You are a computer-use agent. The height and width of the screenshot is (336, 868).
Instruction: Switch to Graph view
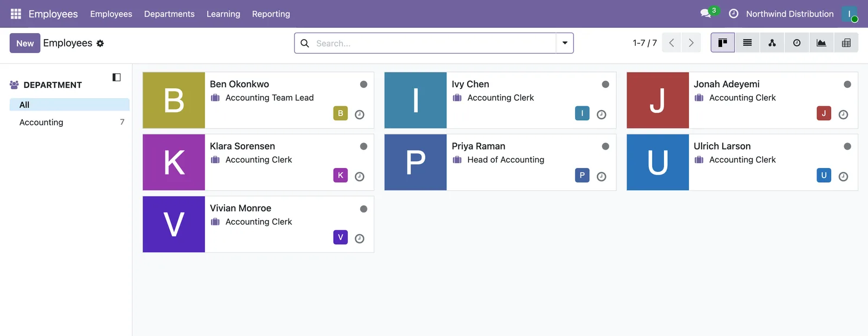point(821,43)
